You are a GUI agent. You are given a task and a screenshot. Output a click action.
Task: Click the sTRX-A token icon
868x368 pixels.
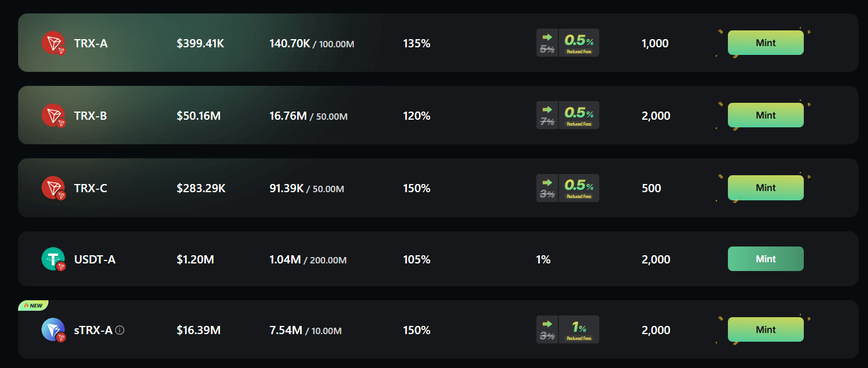53,330
